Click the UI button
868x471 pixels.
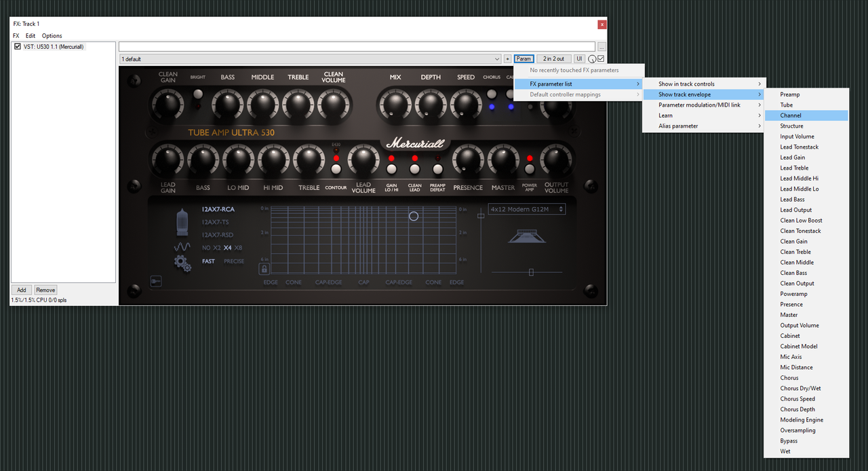579,59
